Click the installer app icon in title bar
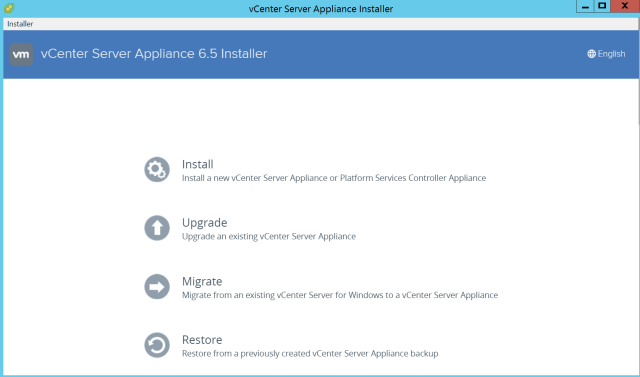This screenshot has height=377, width=640. [x=9, y=8]
